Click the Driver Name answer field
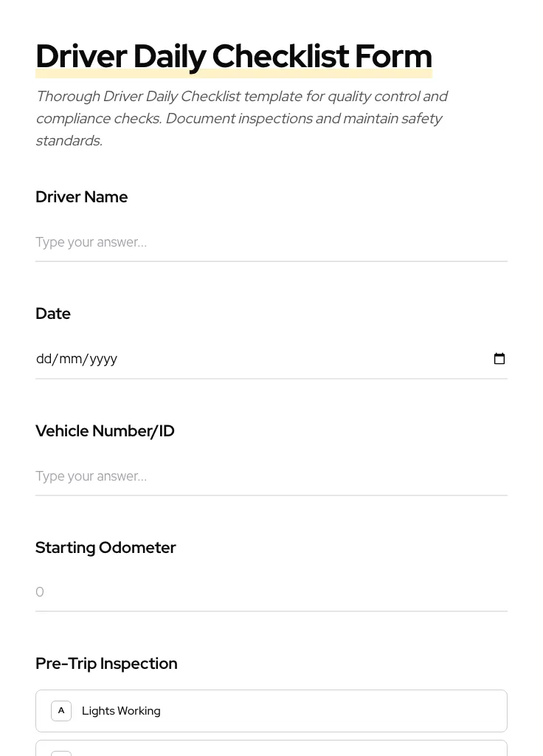The height and width of the screenshot is (756, 543). 271,242
